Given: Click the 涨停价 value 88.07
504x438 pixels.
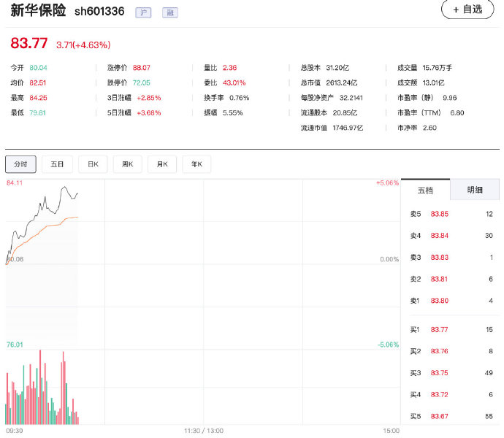Looking at the screenshot, I should click(x=142, y=68).
